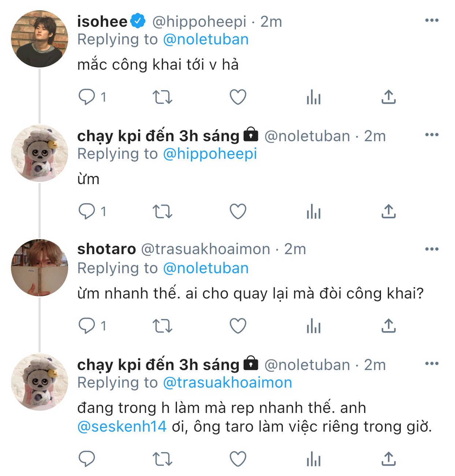The image size is (455, 476).
Task: Open shotaro's display name
Action: pos(107,249)
